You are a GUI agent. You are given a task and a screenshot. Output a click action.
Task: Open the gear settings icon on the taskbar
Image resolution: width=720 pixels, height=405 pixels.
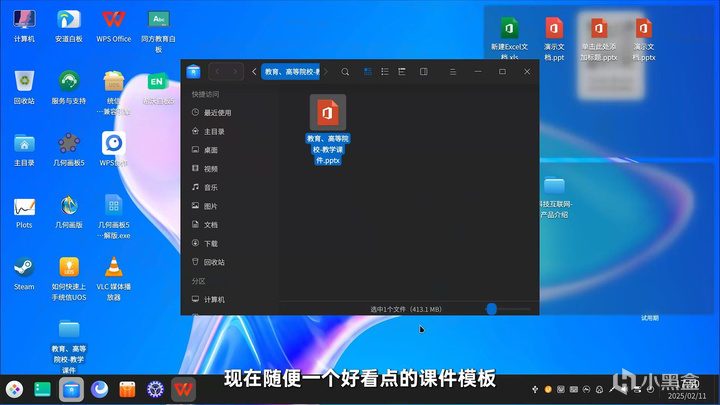pyautogui.click(x=155, y=389)
